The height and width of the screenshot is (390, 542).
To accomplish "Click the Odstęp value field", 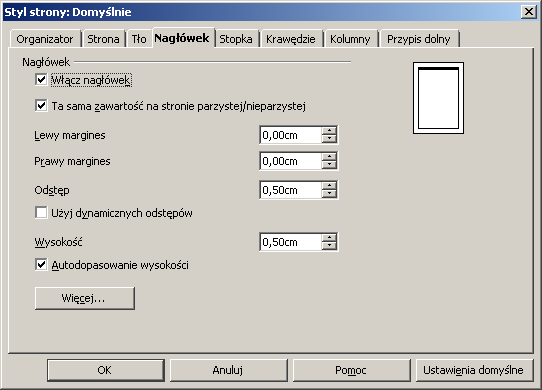I will (291, 190).
